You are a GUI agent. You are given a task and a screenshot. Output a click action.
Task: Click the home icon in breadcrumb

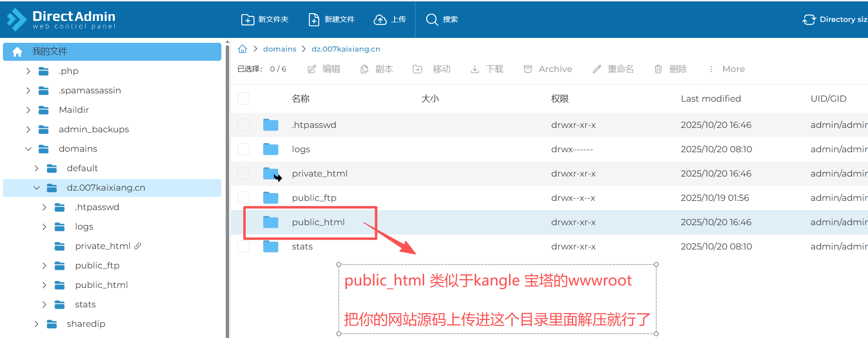pyautogui.click(x=242, y=49)
